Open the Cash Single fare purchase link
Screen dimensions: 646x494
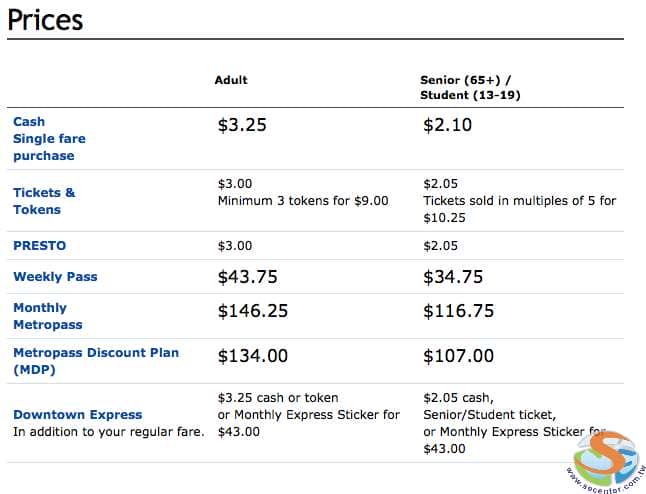49,138
